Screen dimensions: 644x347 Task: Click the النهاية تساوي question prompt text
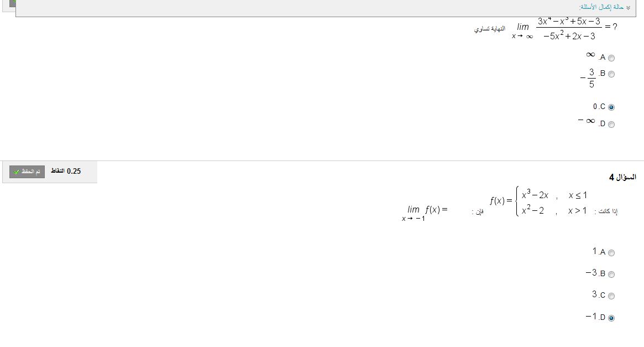pos(490,29)
